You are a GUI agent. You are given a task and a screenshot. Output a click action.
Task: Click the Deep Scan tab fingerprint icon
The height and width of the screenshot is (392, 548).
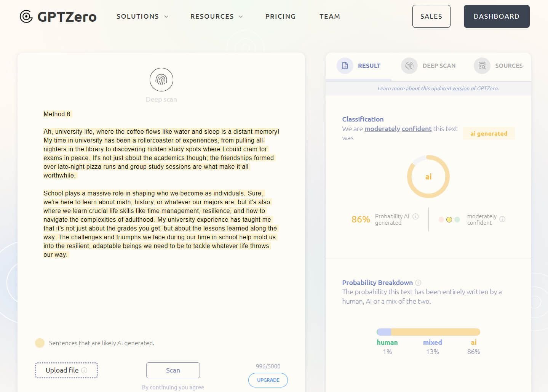(409, 66)
